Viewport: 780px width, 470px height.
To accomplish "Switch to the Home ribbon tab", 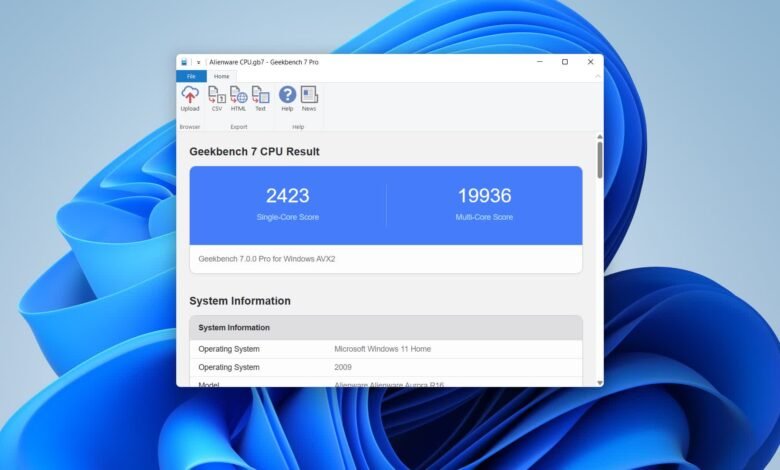I will (221, 76).
